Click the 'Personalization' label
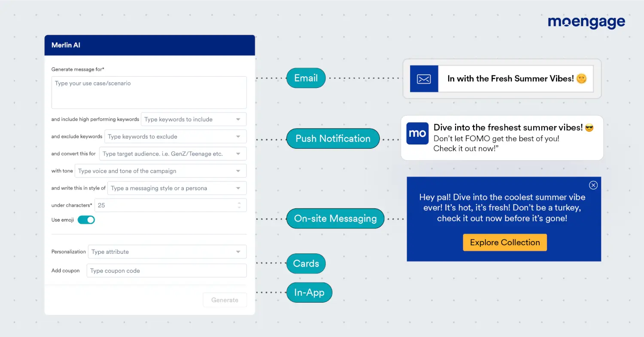The width and height of the screenshot is (644, 337). [x=69, y=252]
